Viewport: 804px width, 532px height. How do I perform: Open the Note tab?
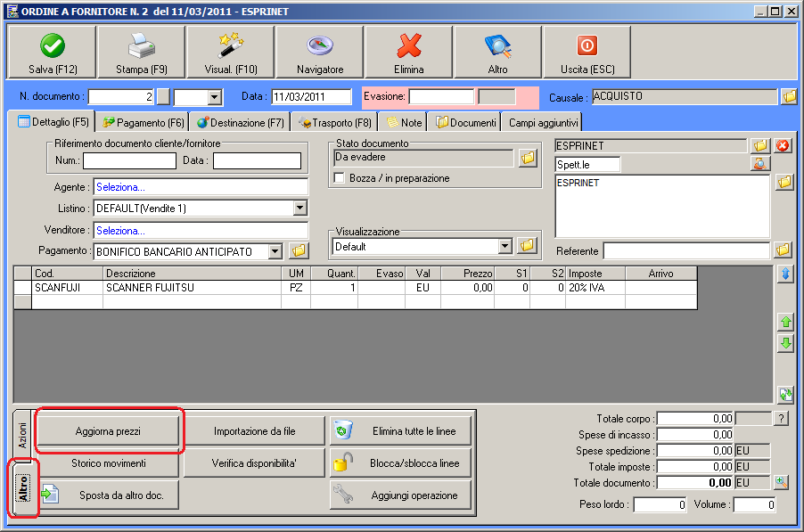click(x=404, y=122)
